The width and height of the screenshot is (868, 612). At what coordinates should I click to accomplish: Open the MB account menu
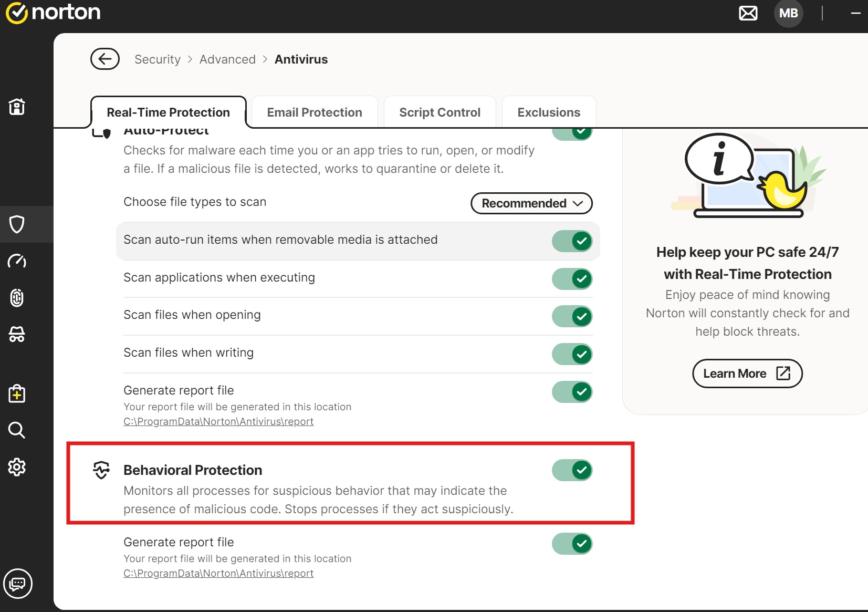tap(788, 13)
